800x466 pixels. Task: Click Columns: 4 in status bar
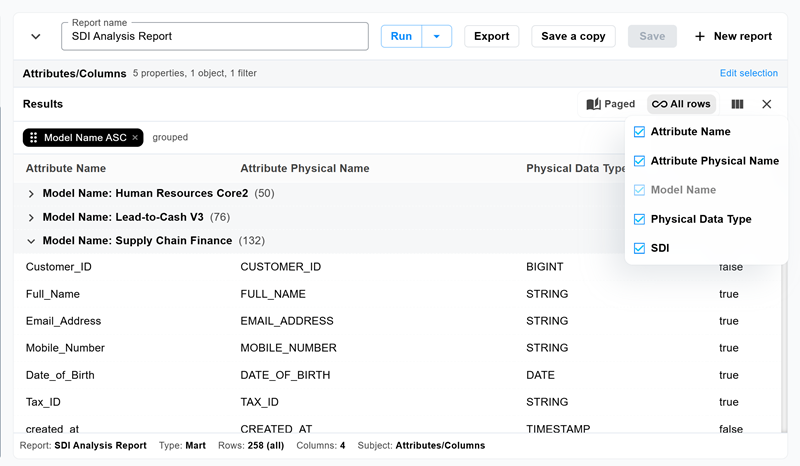(x=320, y=446)
